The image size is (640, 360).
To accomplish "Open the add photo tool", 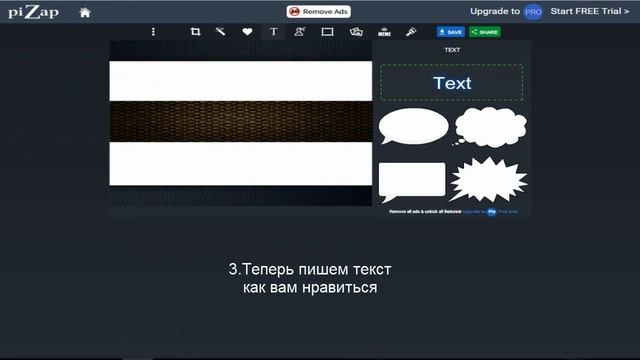I will point(356,32).
